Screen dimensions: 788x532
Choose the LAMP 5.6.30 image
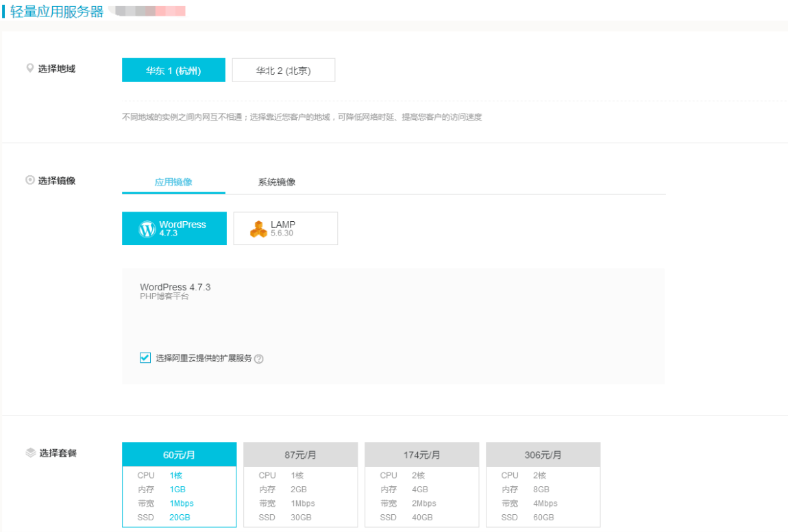tap(286, 229)
